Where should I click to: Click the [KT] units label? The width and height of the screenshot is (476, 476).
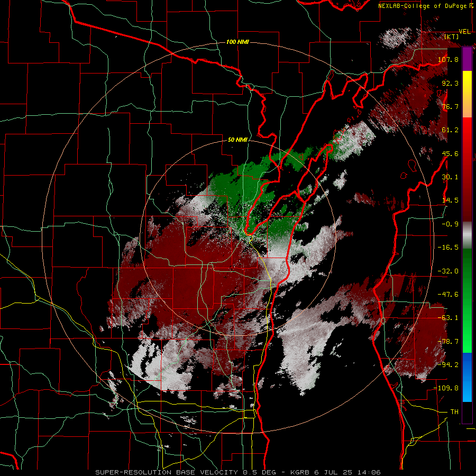tap(452, 36)
